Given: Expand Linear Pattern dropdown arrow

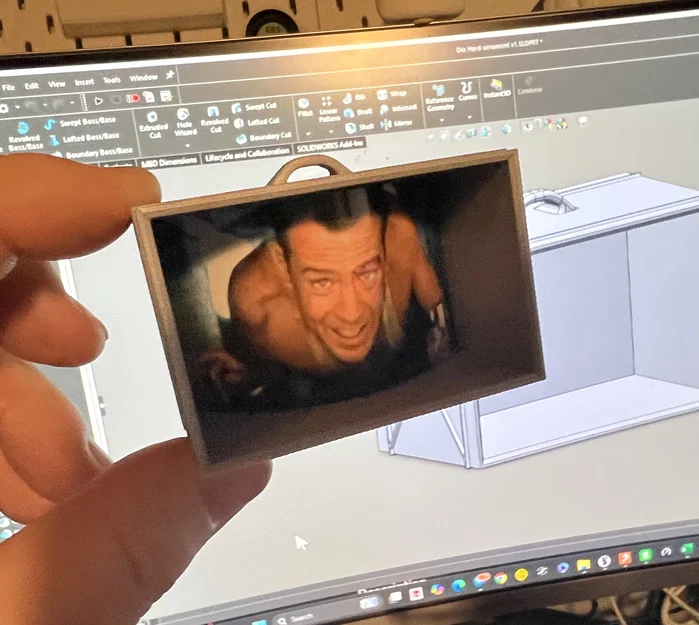Looking at the screenshot, I should click(330, 132).
